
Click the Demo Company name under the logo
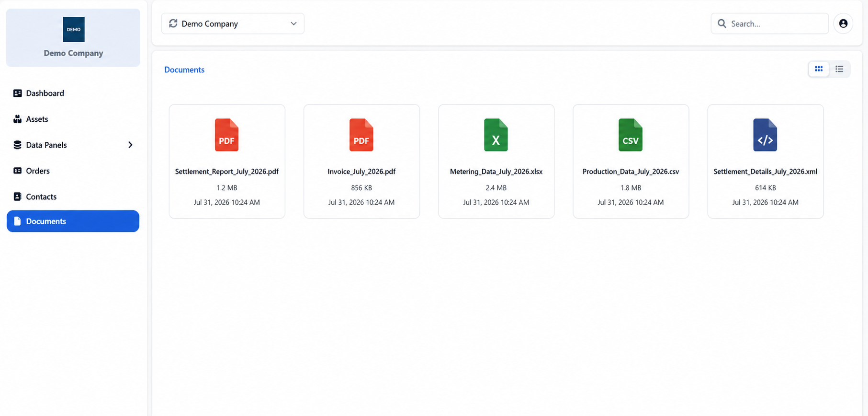click(74, 53)
